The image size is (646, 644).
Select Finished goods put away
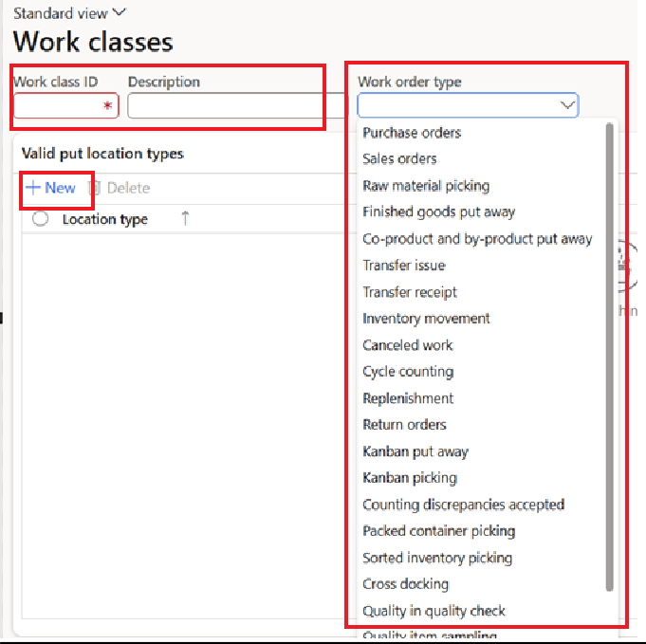tap(439, 212)
